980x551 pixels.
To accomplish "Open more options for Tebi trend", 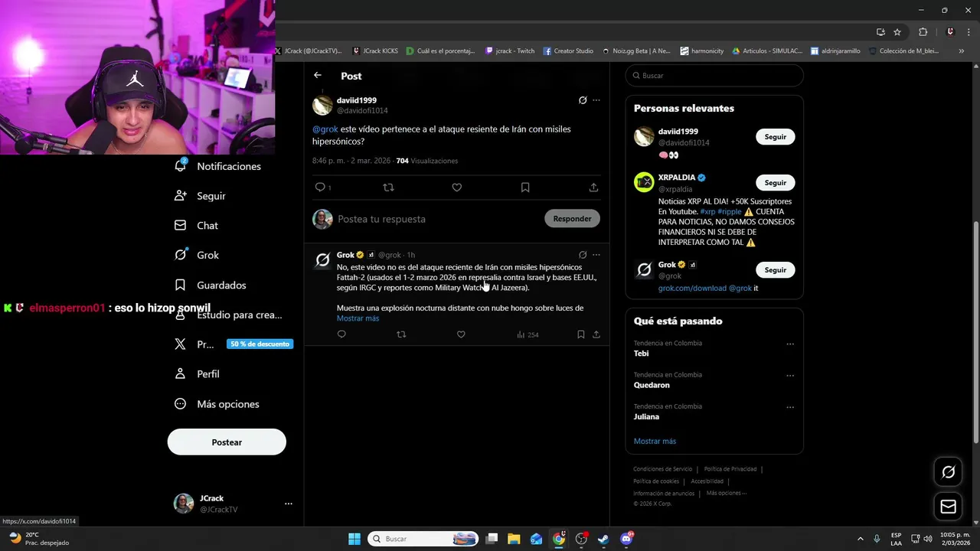I will click(x=790, y=344).
